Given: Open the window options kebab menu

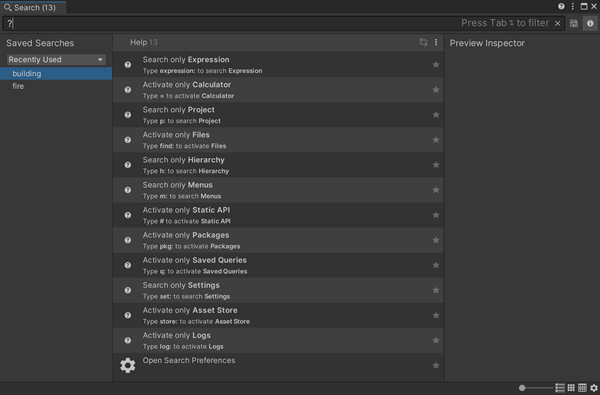Looking at the screenshot, I should pos(572,7).
